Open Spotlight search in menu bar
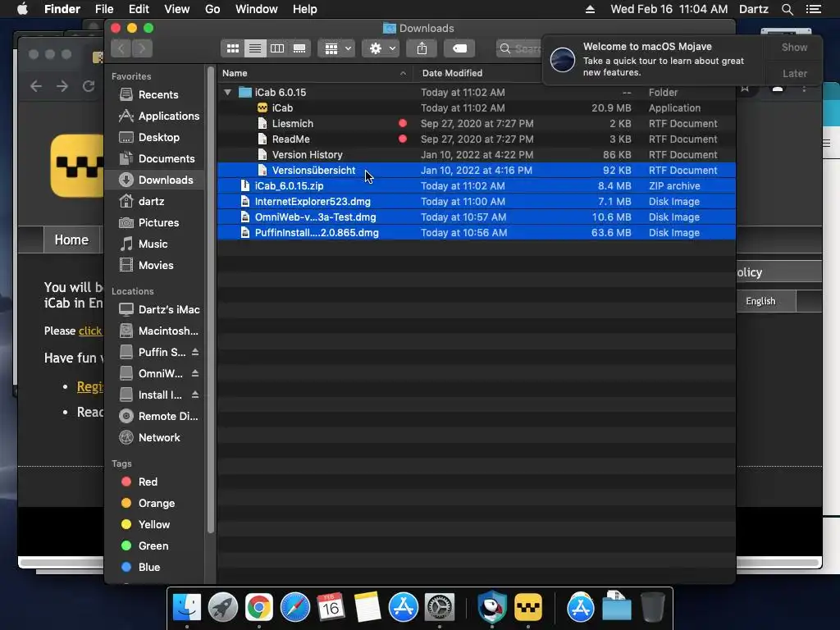 pyautogui.click(x=787, y=9)
